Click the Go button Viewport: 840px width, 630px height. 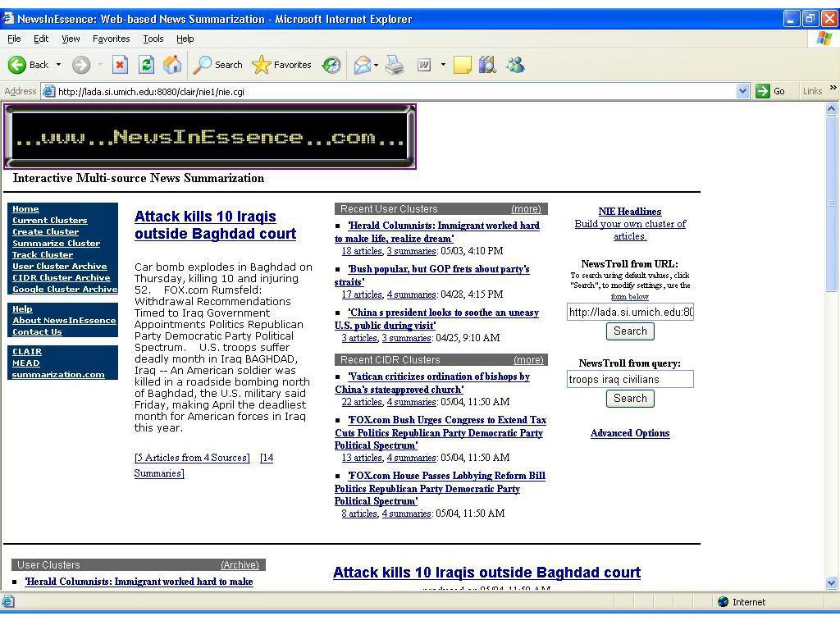771,91
